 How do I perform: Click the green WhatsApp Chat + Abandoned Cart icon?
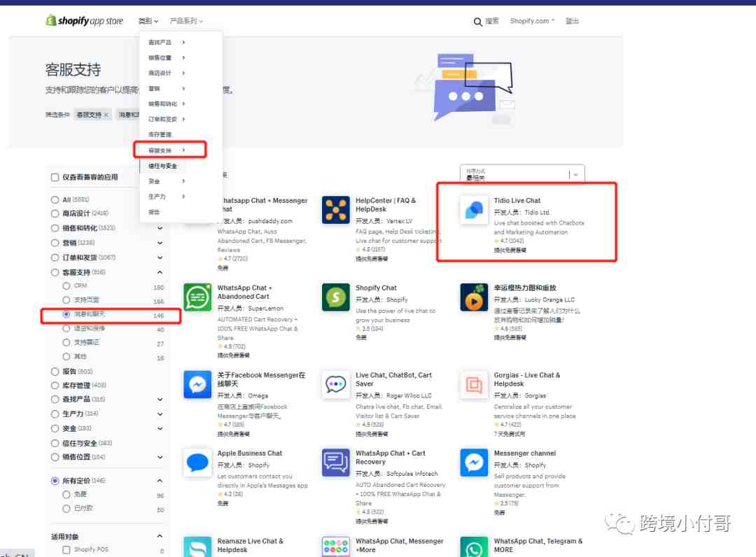point(197,297)
